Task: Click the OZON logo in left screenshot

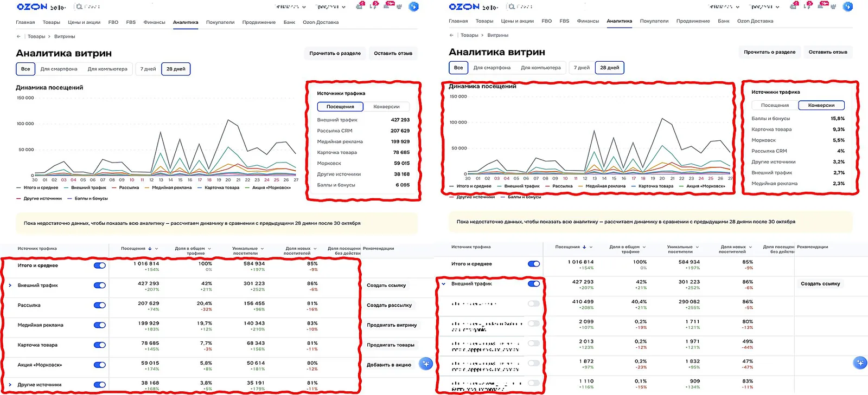Action: (x=32, y=7)
